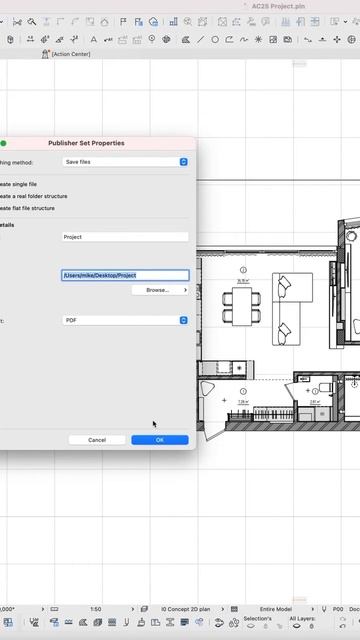
Task: Click the scale ruler icon beside 1:50
Action: pos(54,609)
